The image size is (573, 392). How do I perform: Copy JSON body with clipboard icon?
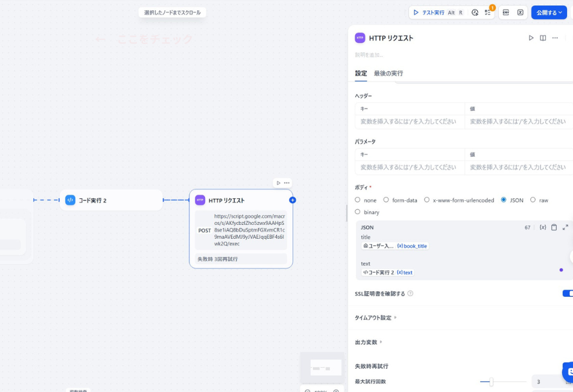tap(554, 227)
